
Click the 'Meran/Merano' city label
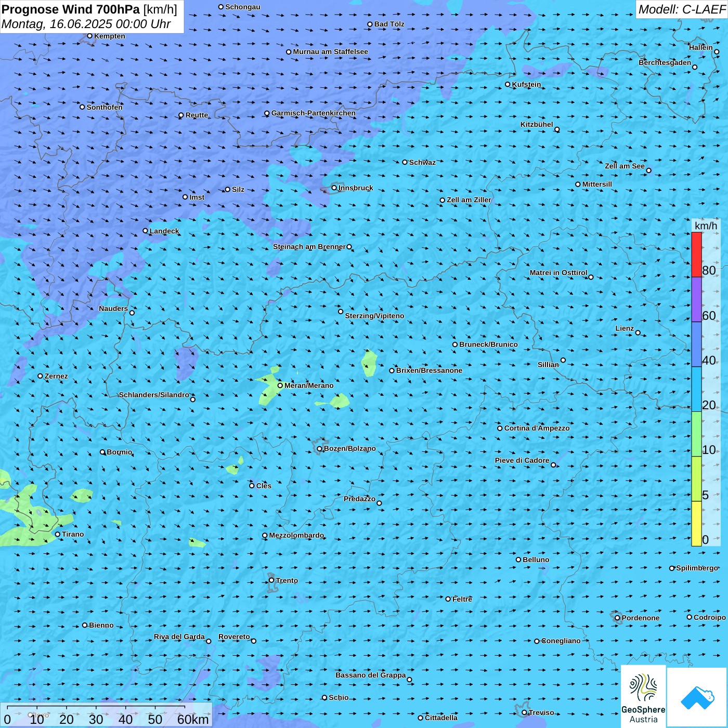tap(309, 385)
